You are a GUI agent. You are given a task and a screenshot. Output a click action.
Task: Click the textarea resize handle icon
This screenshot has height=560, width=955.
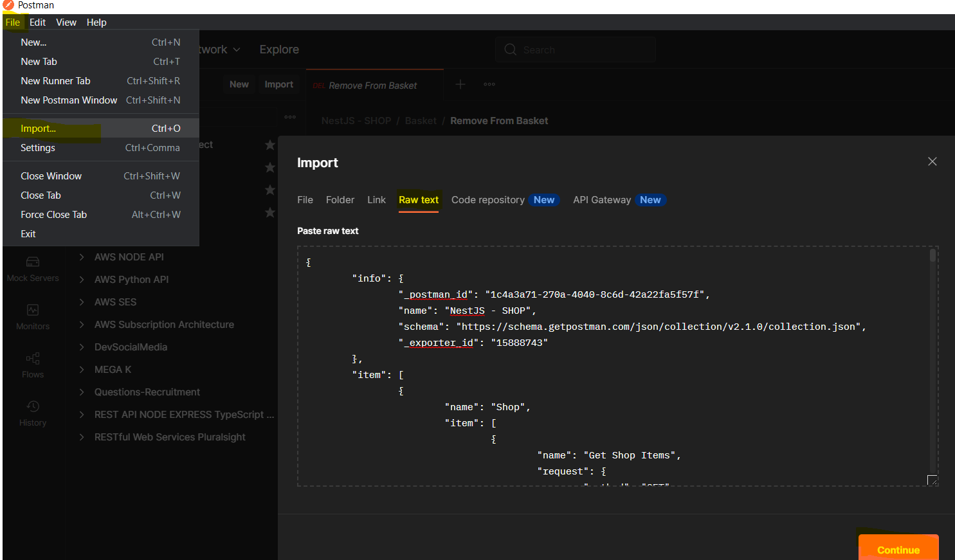pyautogui.click(x=932, y=480)
